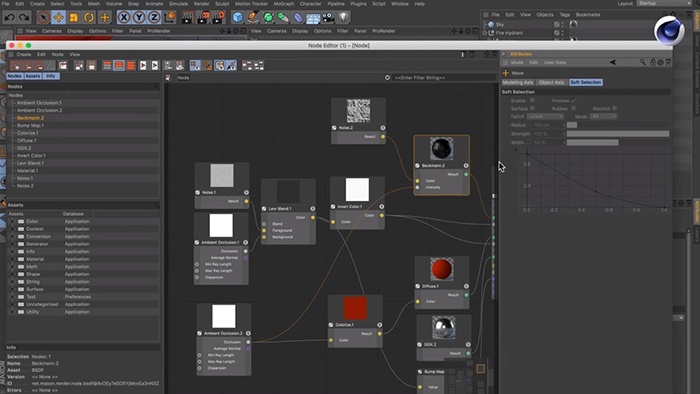Expand the Math assets category
700x394 pixels.
click(12, 267)
